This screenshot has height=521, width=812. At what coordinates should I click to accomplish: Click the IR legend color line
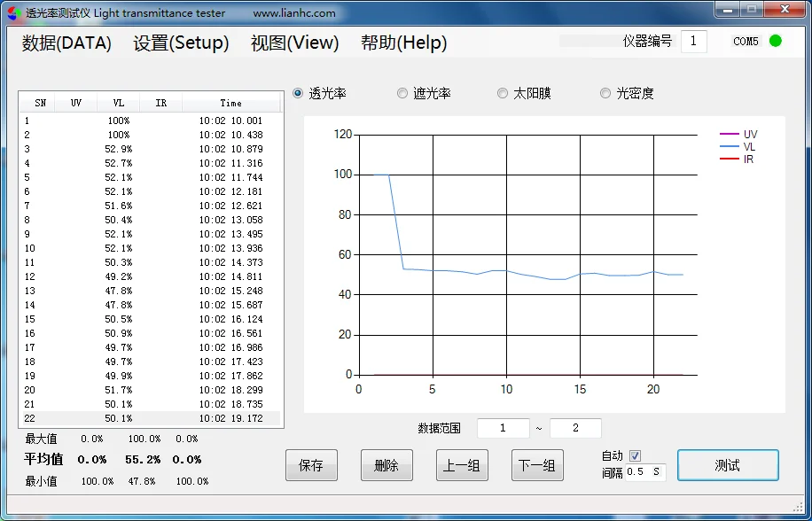click(729, 159)
